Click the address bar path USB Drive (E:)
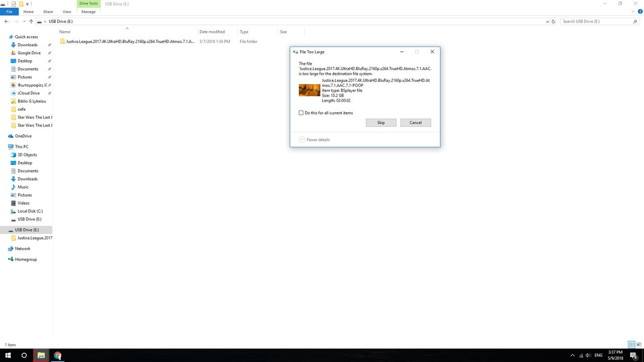Image resolution: width=644 pixels, height=362 pixels. [x=61, y=22]
